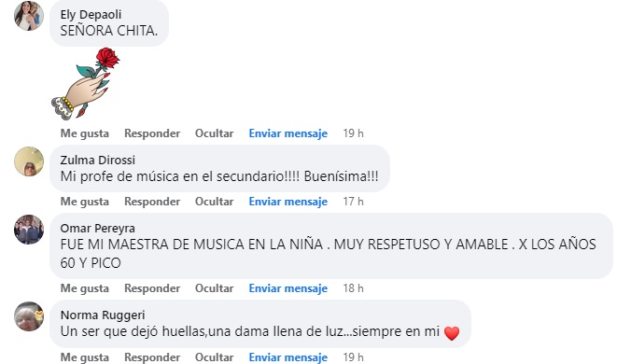Hide Zulma Dirossi's comment

point(214,202)
